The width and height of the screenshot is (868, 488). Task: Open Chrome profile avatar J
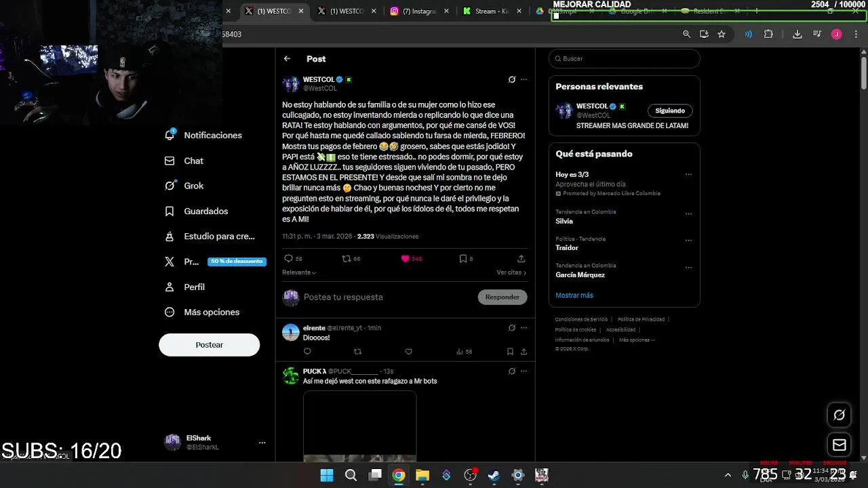tap(836, 34)
